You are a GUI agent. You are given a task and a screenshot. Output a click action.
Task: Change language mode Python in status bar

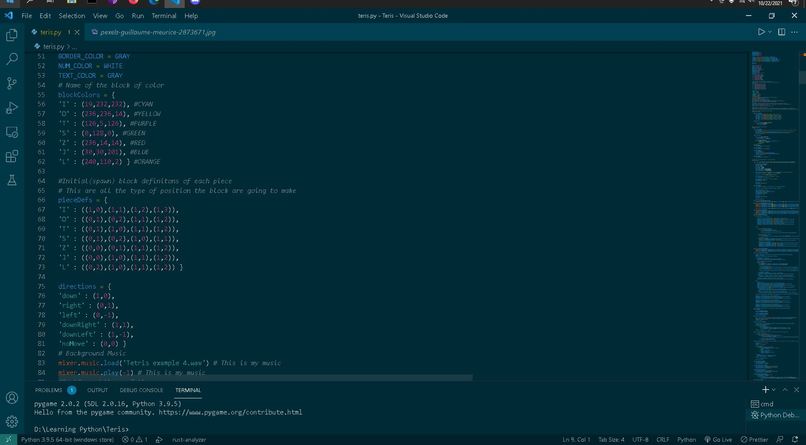(686, 440)
